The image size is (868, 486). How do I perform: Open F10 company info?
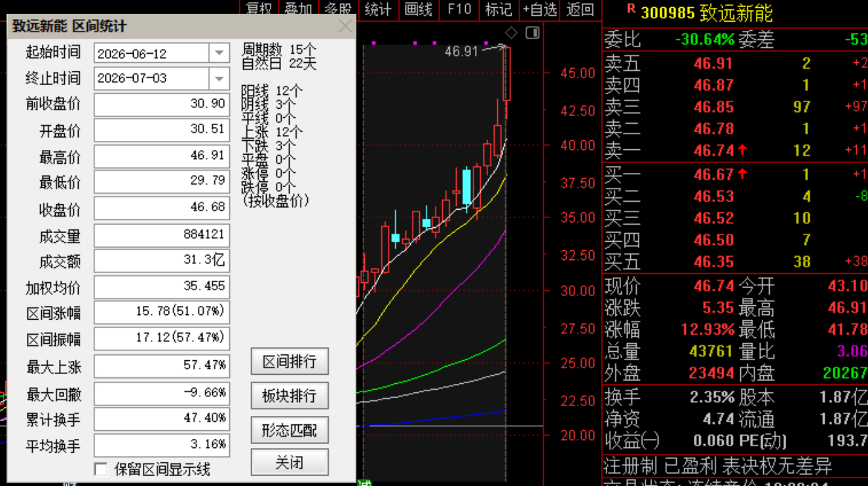coord(459,9)
